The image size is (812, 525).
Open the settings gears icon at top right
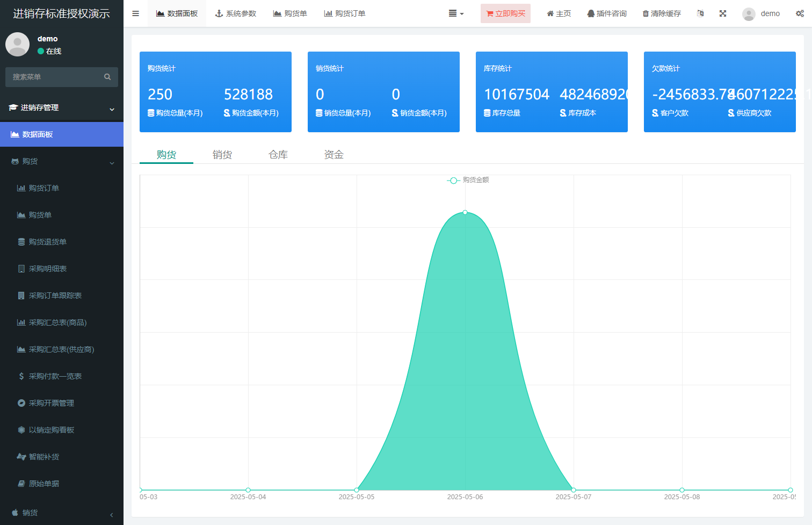tap(800, 13)
